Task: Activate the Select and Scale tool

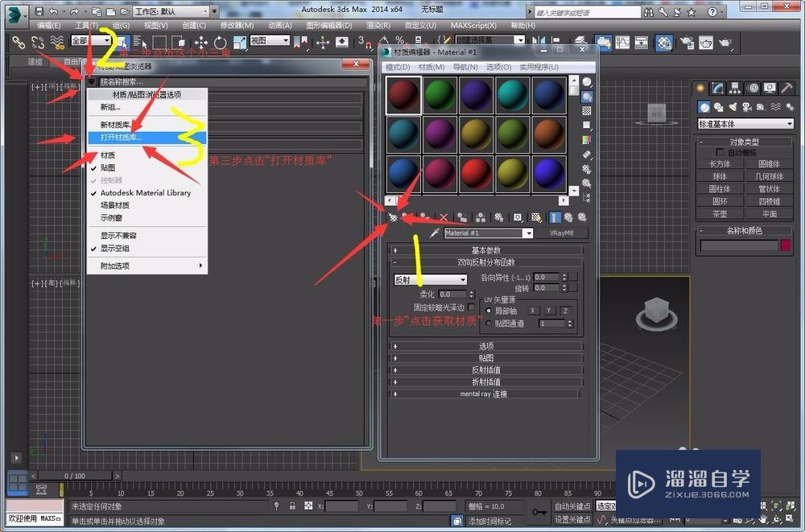Action: tap(240, 42)
